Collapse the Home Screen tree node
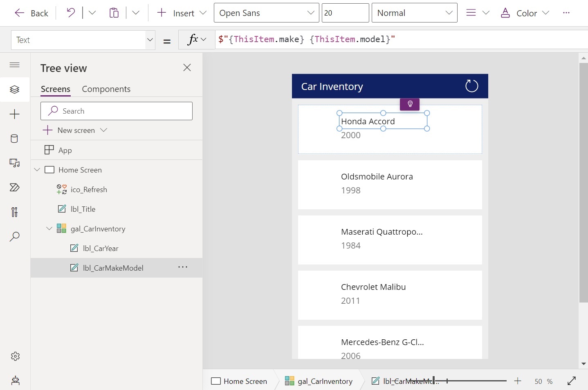 point(37,170)
